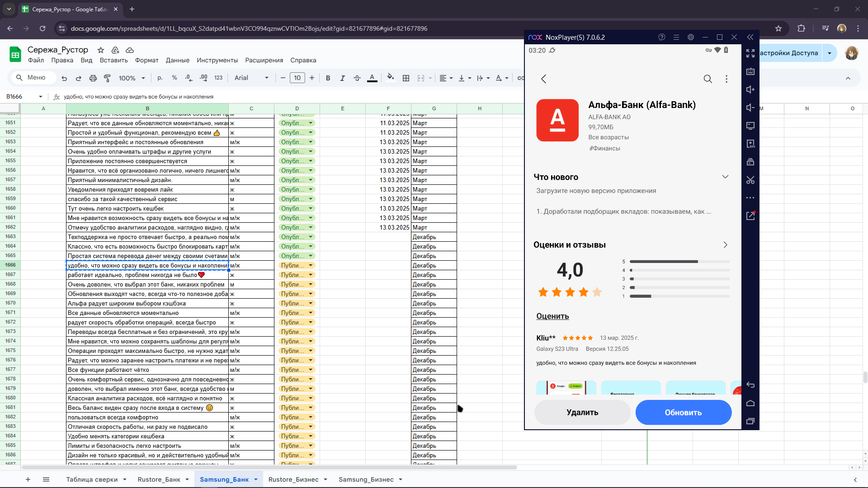Open the Вставить menu
This screenshot has width=868, height=488.
click(114, 60)
